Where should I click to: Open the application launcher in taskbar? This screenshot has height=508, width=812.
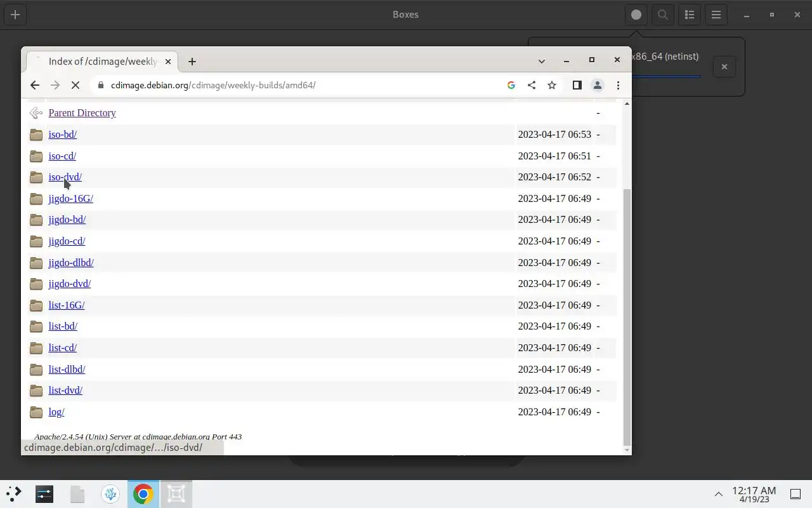[14, 493]
